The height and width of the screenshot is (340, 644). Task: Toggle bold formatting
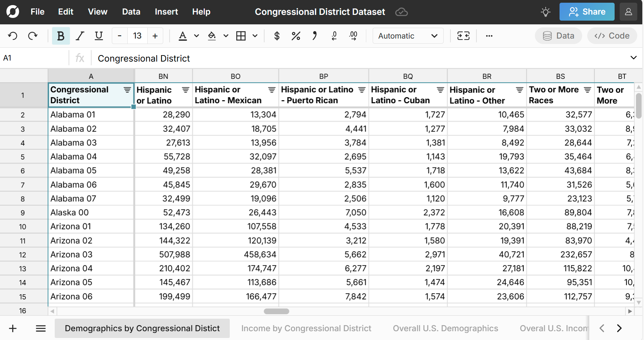[x=61, y=36]
